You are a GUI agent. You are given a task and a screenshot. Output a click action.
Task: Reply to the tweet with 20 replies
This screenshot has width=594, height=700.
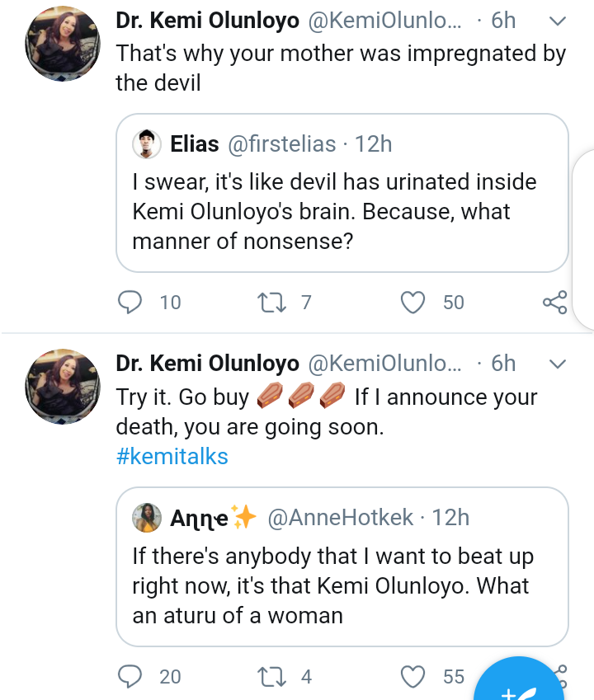pyautogui.click(x=130, y=677)
